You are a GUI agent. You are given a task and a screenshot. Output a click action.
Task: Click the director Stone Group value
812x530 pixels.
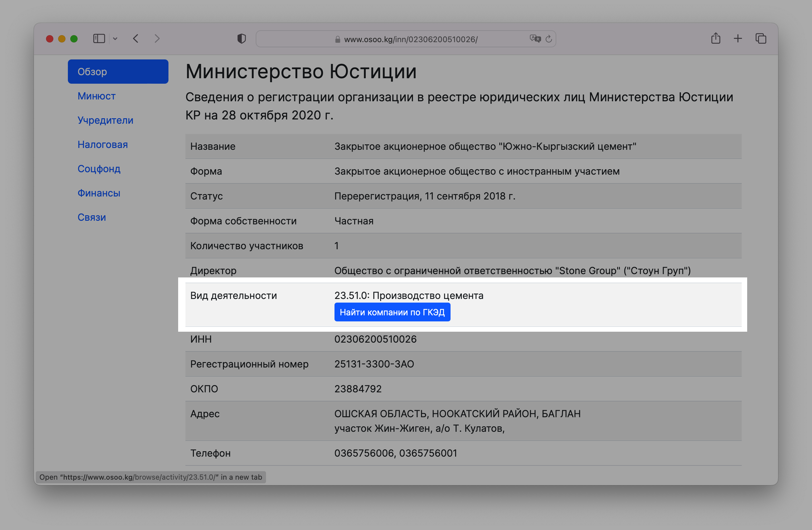512,271
